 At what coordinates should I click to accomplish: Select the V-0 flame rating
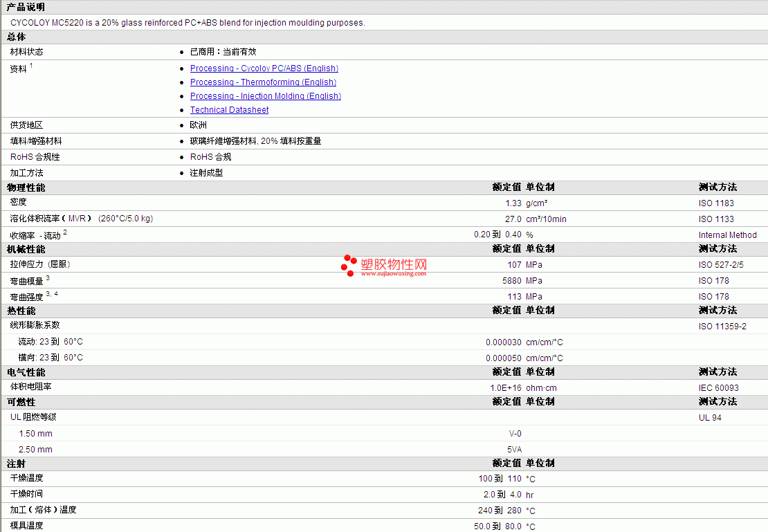[x=515, y=434]
